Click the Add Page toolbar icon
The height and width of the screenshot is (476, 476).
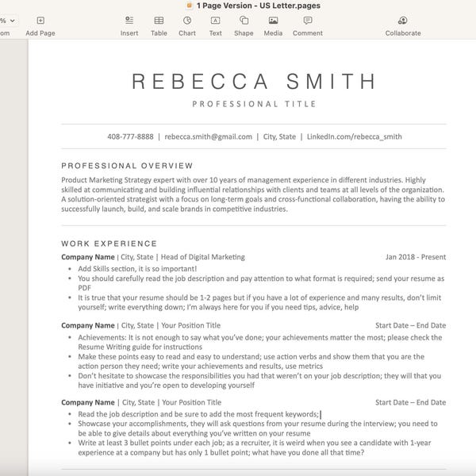click(40, 21)
